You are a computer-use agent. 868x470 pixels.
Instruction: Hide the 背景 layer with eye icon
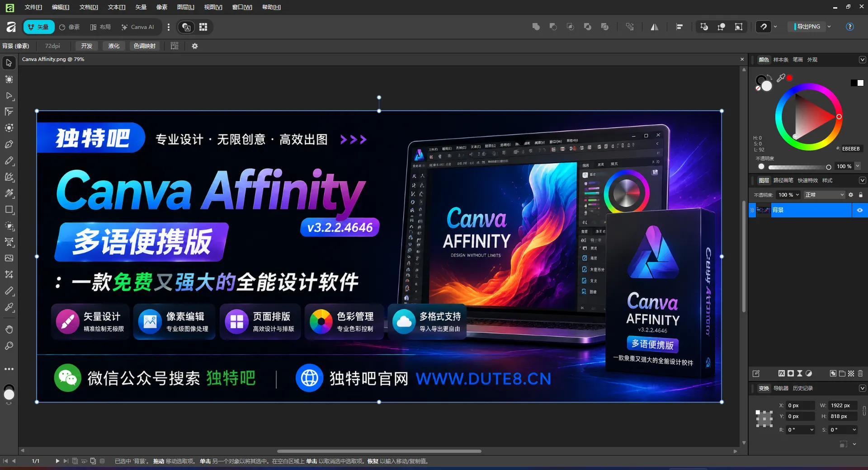[x=859, y=210]
